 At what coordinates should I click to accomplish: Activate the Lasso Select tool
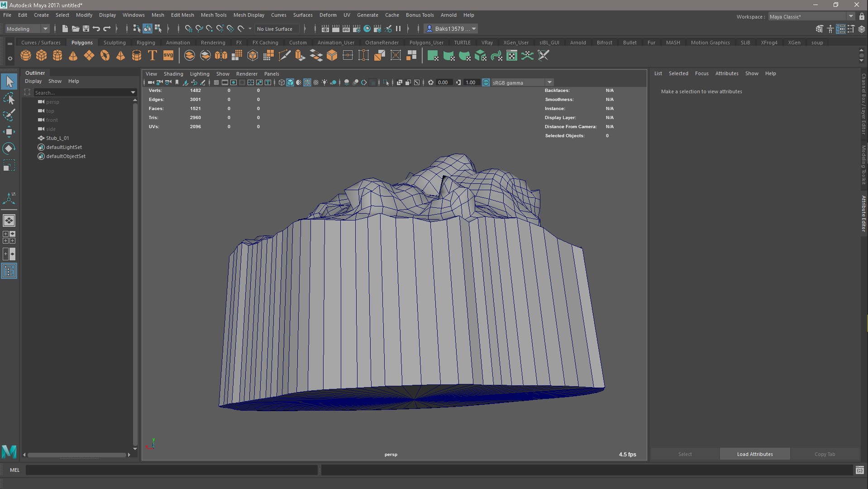[9, 99]
